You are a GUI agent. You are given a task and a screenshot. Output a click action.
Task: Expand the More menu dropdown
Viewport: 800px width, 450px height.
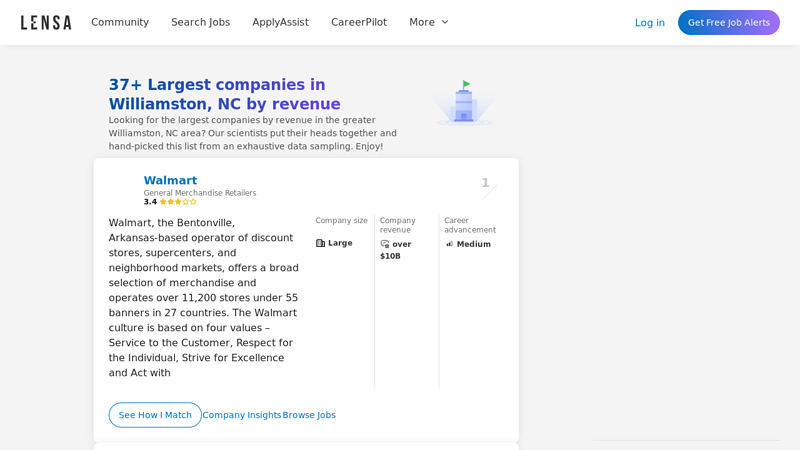tap(429, 22)
